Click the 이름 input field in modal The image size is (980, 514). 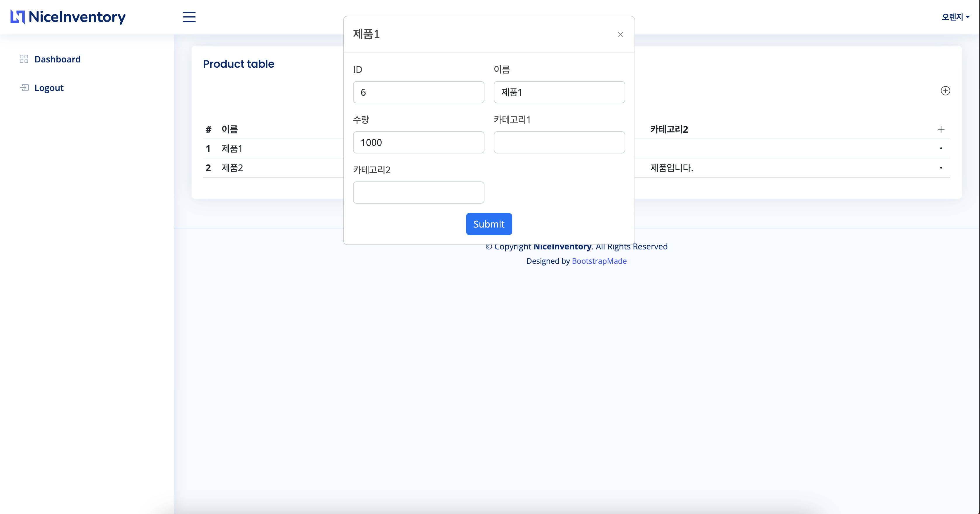[559, 92]
